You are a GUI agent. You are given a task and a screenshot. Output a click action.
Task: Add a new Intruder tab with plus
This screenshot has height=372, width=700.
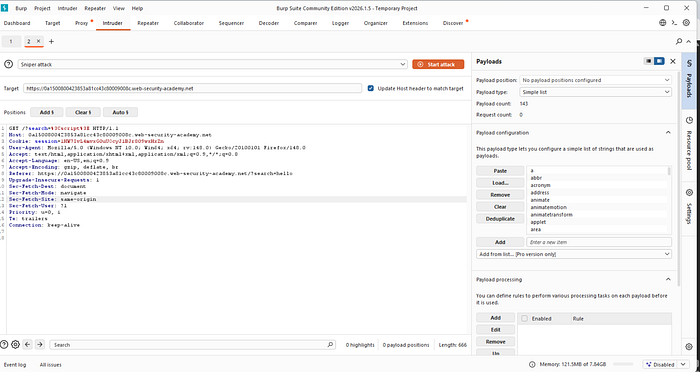(x=51, y=42)
